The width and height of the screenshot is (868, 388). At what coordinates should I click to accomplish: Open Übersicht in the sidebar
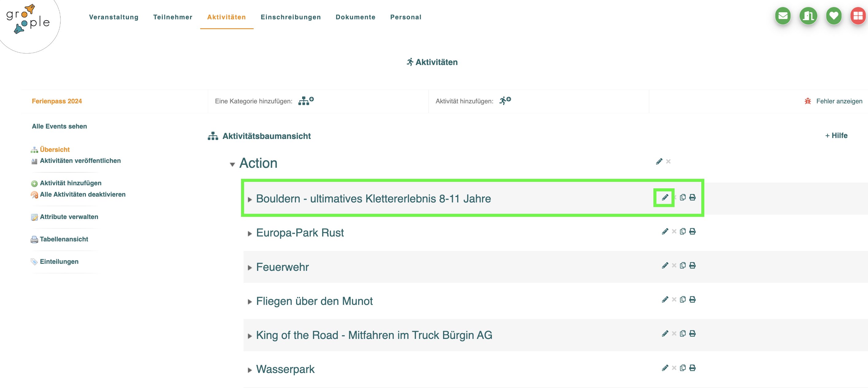tap(55, 150)
